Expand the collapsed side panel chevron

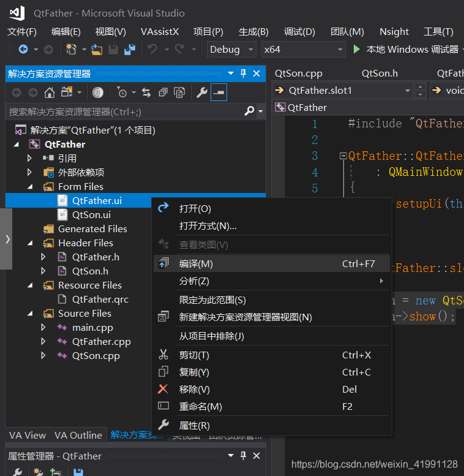pos(6,239)
